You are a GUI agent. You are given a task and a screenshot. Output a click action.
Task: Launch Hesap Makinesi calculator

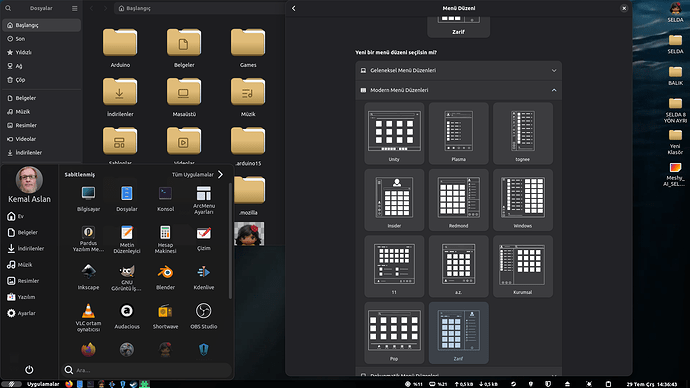coord(165,239)
